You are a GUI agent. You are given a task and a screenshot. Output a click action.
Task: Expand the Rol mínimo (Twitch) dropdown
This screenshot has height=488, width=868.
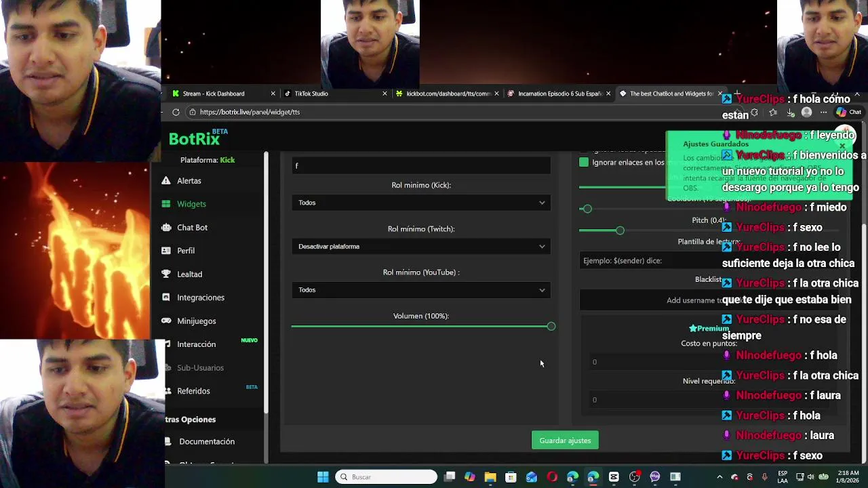pyautogui.click(x=421, y=247)
